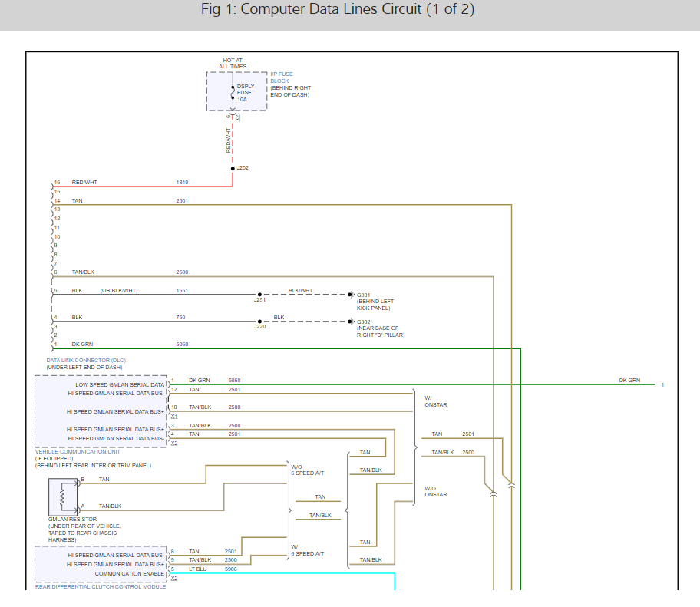Click the 'LT BLU' wire label
Screen dimensions: 700x607
tap(198, 569)
